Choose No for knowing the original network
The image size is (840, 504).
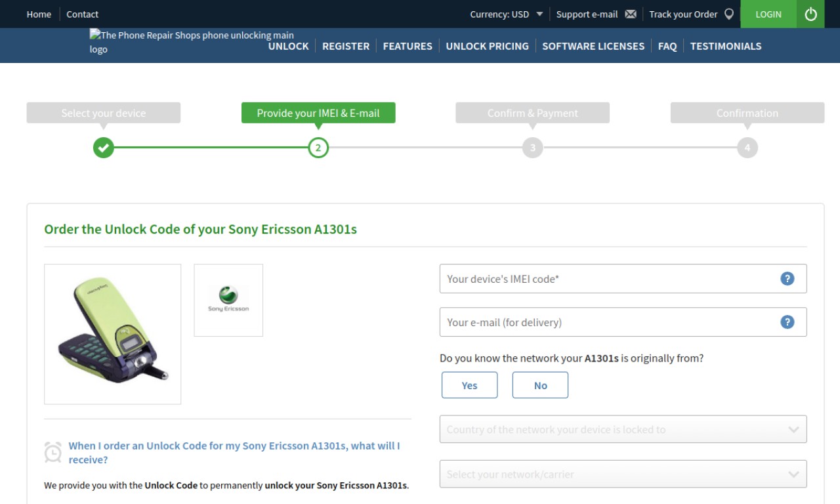pyautogui.click(x=540, y=385)
